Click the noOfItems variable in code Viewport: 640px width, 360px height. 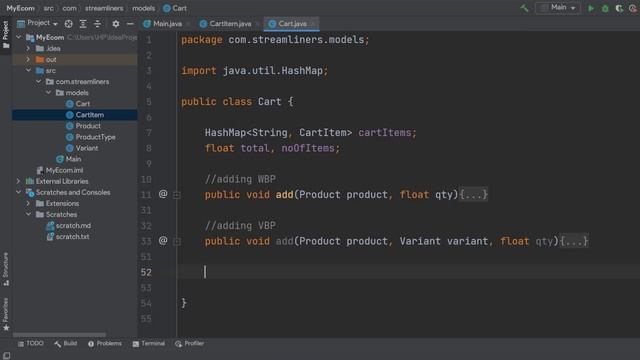pos(308,148)
